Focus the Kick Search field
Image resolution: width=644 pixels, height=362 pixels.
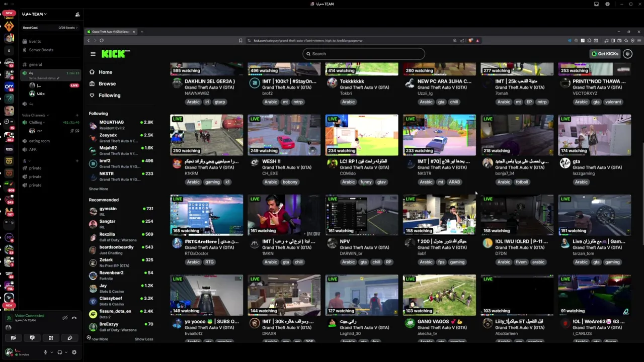(x=364, y=54)
